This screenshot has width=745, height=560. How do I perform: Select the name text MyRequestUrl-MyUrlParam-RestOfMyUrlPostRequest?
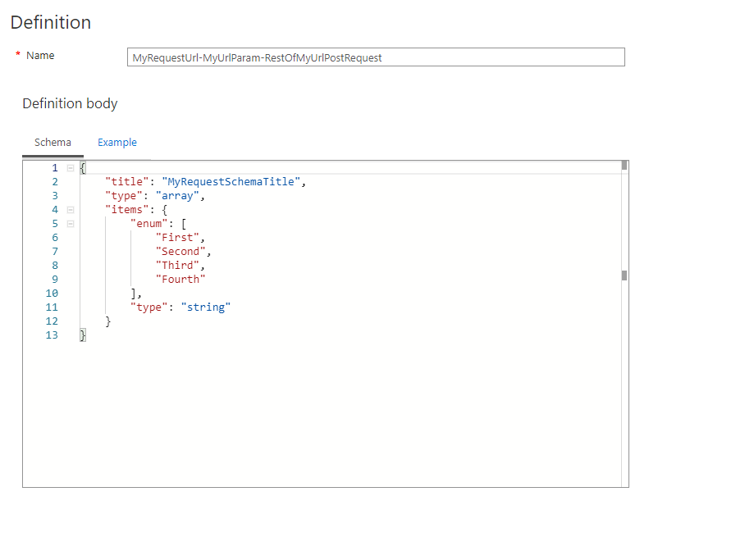(x=255, y=57)
